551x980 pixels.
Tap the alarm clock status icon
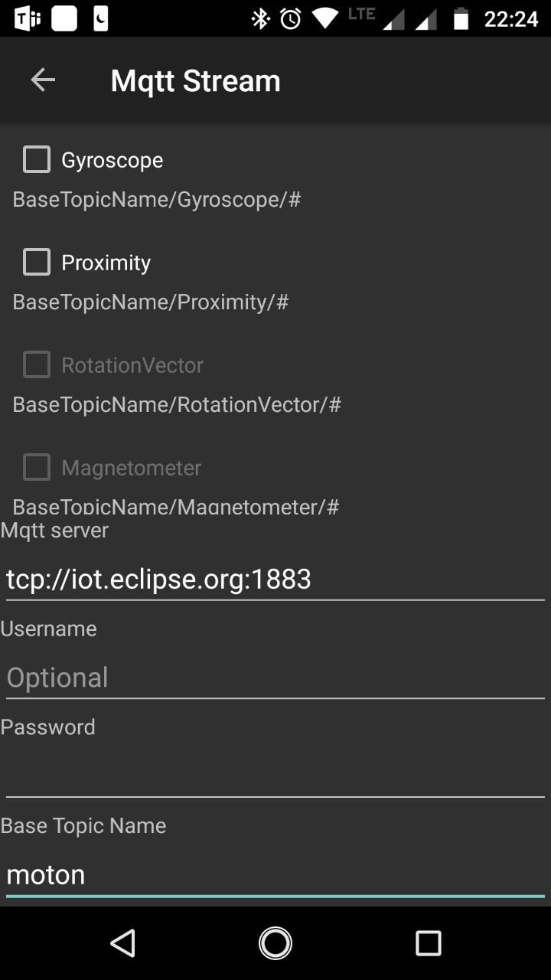(x=291, y=18)
